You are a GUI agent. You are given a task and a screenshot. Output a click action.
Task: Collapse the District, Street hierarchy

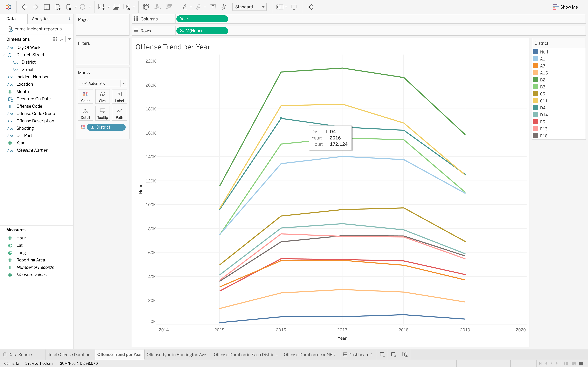tap(4, 55)
